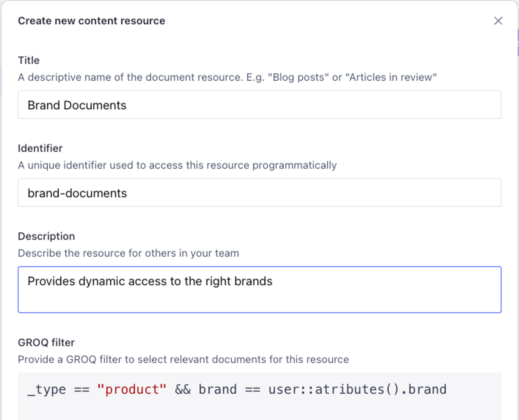This screenshot has width=519, height=420.
Task: Click the Identifier field containing brand-documents
Action: tap(259, 192)
